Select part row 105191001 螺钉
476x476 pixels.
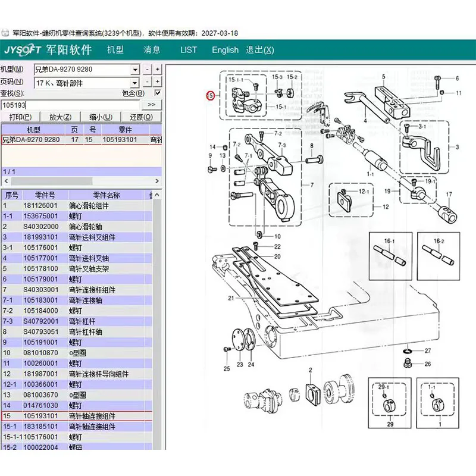[x=77, y=343]
